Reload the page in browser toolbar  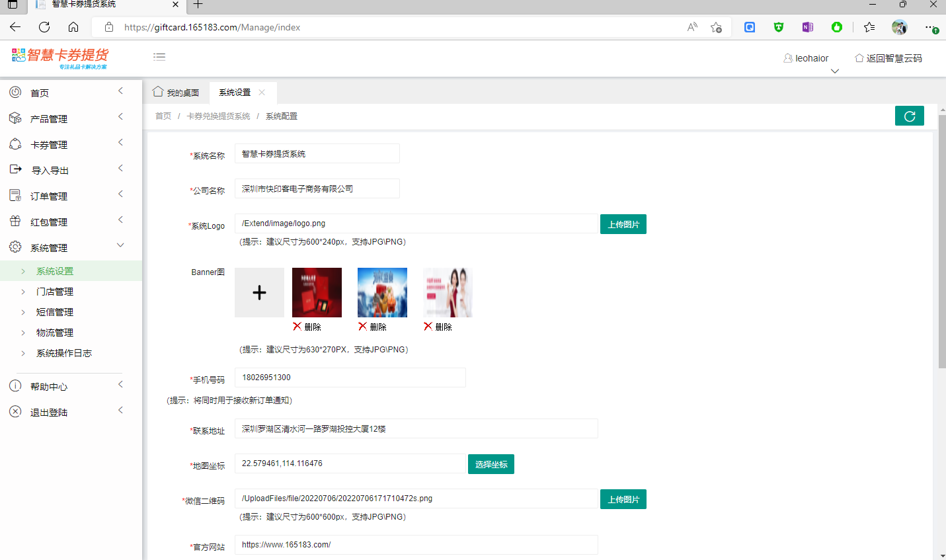(x=44, y=27)
